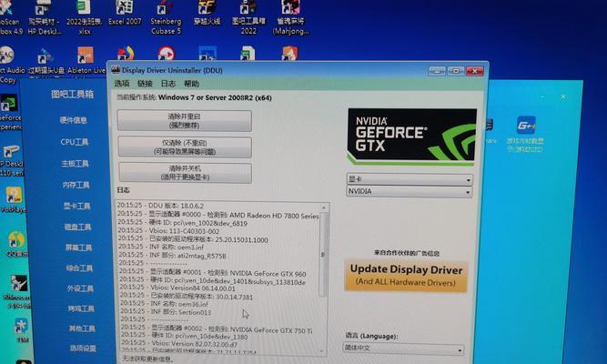Select the 硬件信息 tab in 图吧工具箱
The image size is (607, 364).
click(x=73, y=120)
